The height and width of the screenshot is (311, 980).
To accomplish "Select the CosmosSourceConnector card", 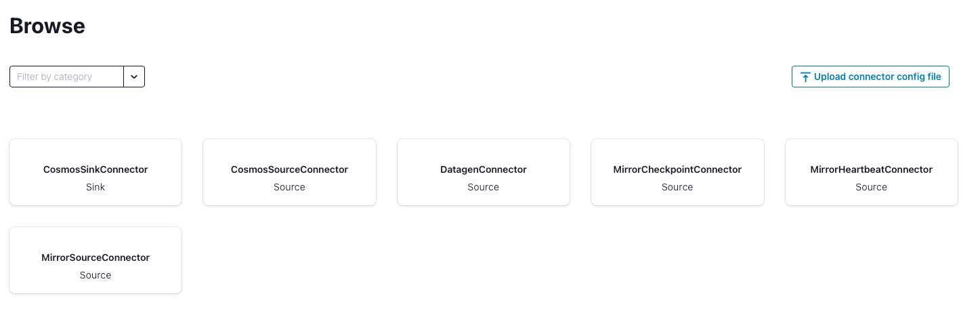I will point(289,172).
